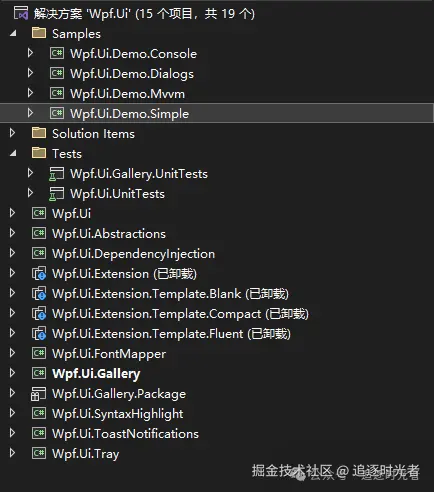Select the Wpf.Ui.Demo.Console label
This screenshot has height=492, width=434.
point(133,54)
